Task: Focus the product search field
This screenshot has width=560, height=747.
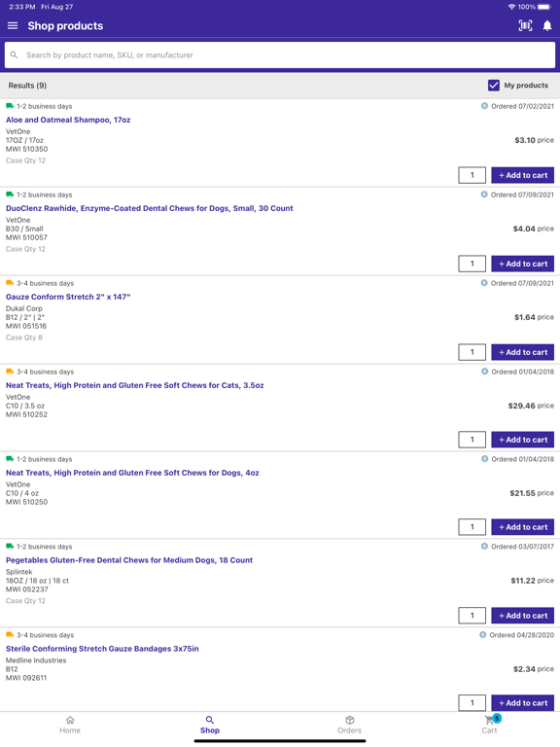Action: click(x=280, y=55)
